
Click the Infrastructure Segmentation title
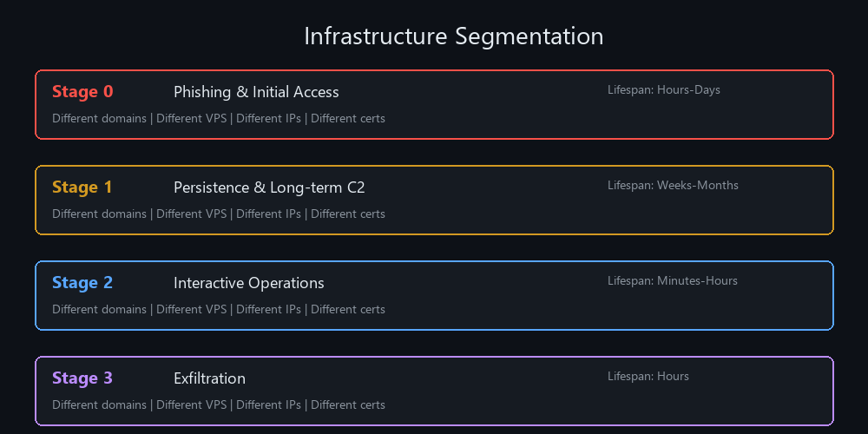[453, 36]
